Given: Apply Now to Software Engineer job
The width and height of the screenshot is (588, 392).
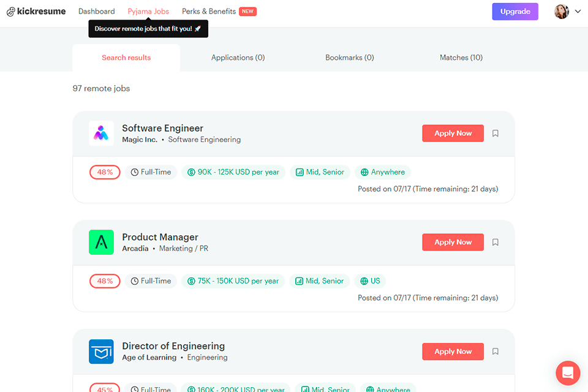Looking at the screenshot, I should (x=453, y=133).
